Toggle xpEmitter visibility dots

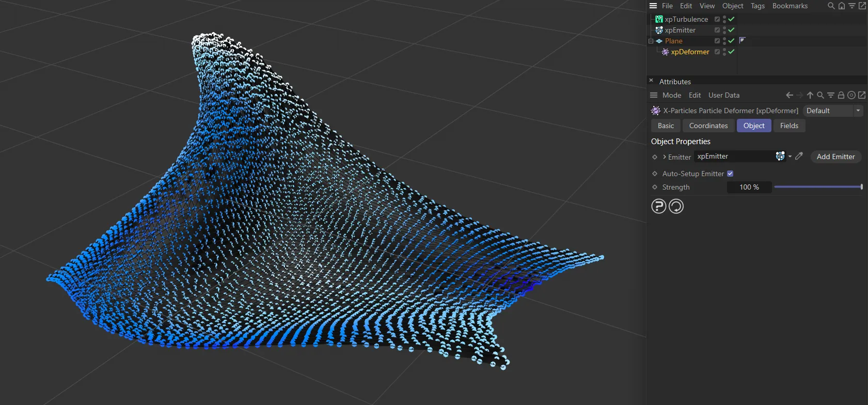tap(724, 30)
